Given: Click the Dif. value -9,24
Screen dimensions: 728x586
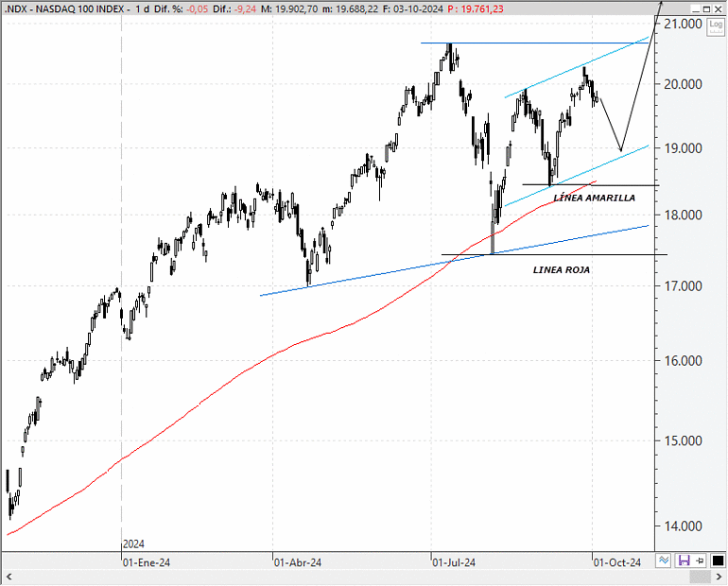Looking at the screenshot, I should point(246,9).
